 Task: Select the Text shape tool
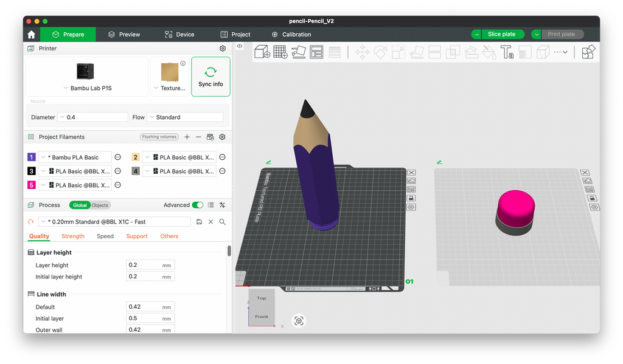click(x=507, y=52)
